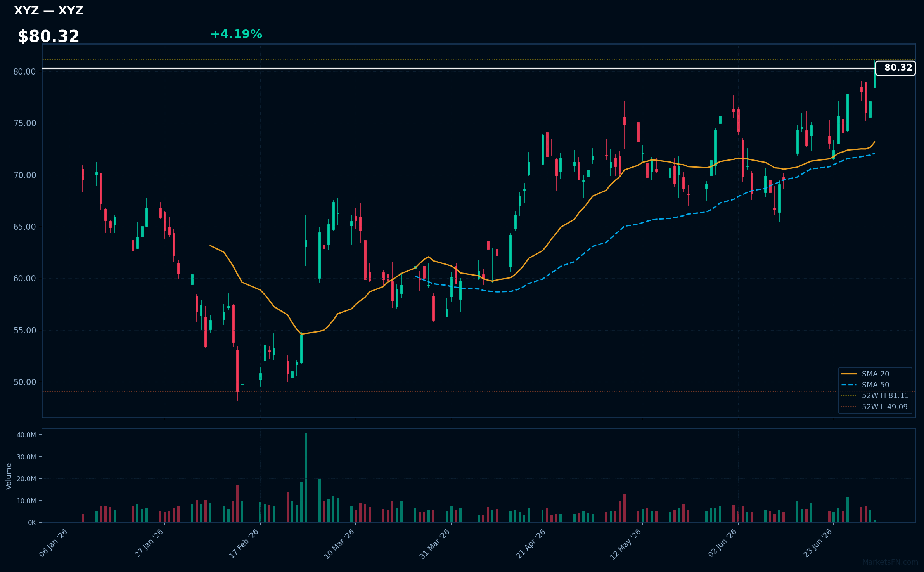Screen dimensions: 924x572
Task: Click the 06 Jan '26 date label
Action: pos(54,544)
